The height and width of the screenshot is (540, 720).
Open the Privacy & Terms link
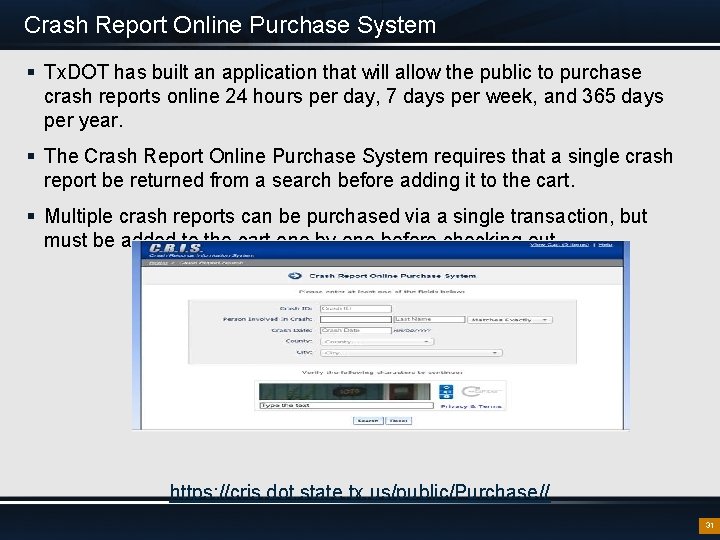[x=471, y=406]
